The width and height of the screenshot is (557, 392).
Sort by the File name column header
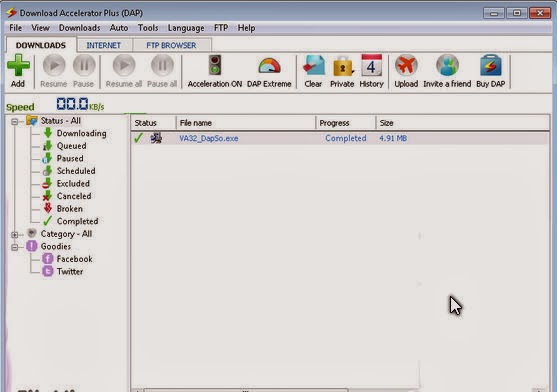point(245,123)
